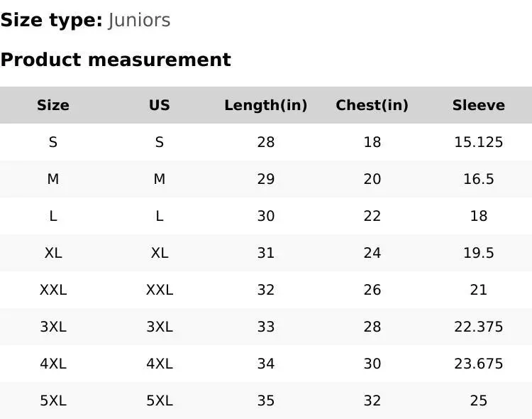Click sleeve measurement 16.5

[x=479, y=179]
